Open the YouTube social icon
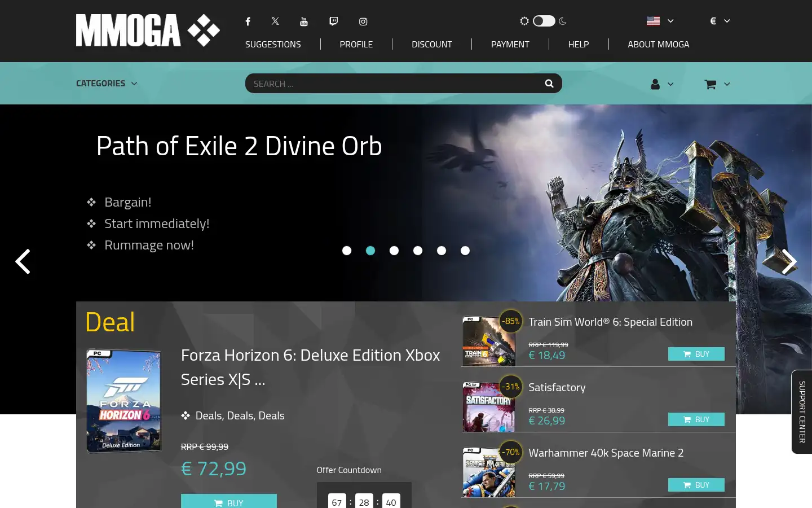 [x=304, y=21]
